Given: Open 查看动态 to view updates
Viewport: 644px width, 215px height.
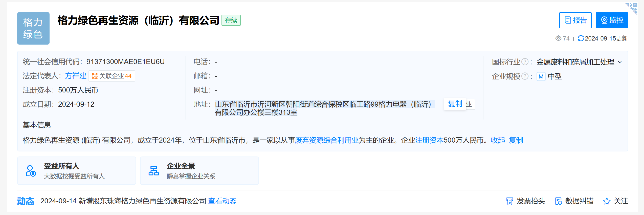Looking at the screenshot, I should coord(222,201).
